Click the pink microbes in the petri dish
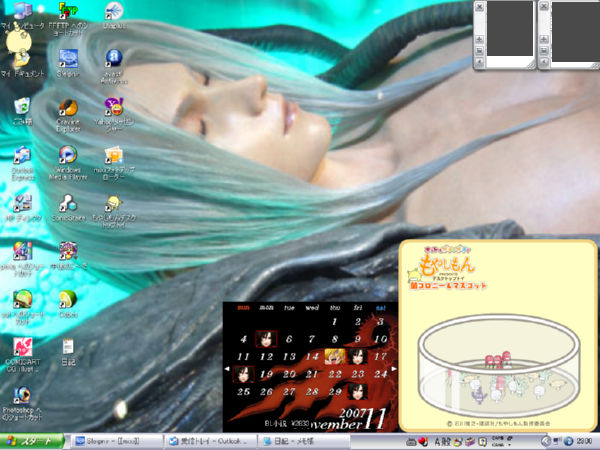 pyautogui.click(x=497, y=360)
